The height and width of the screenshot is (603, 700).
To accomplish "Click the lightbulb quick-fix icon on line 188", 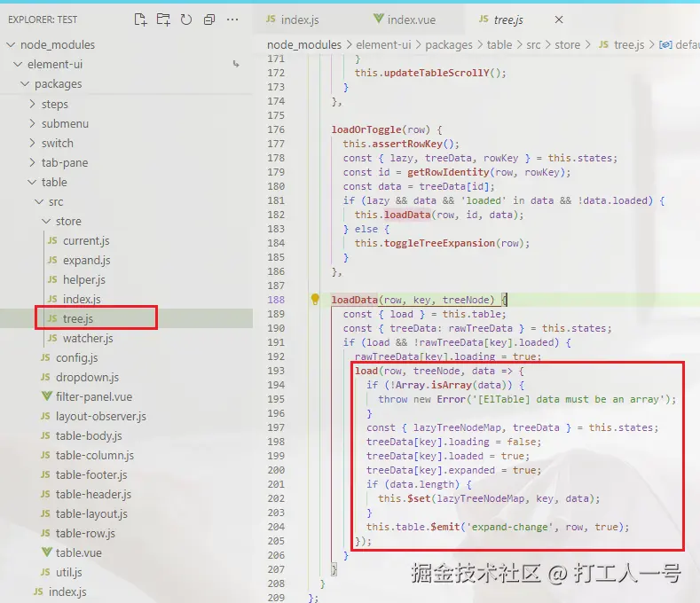I will tap(315, 299).
